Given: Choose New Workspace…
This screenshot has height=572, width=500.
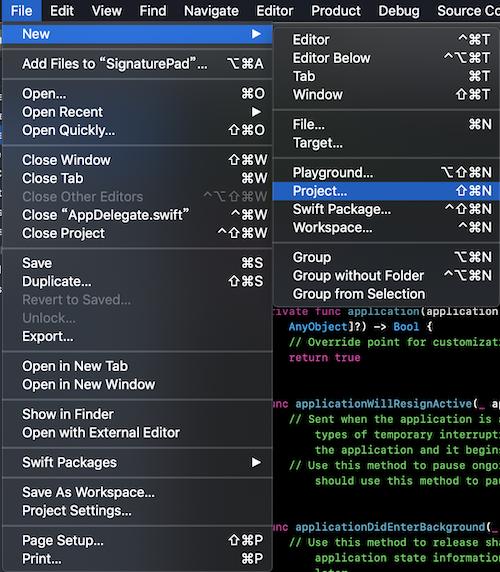Looking at the screenshot, I should 386,227.
